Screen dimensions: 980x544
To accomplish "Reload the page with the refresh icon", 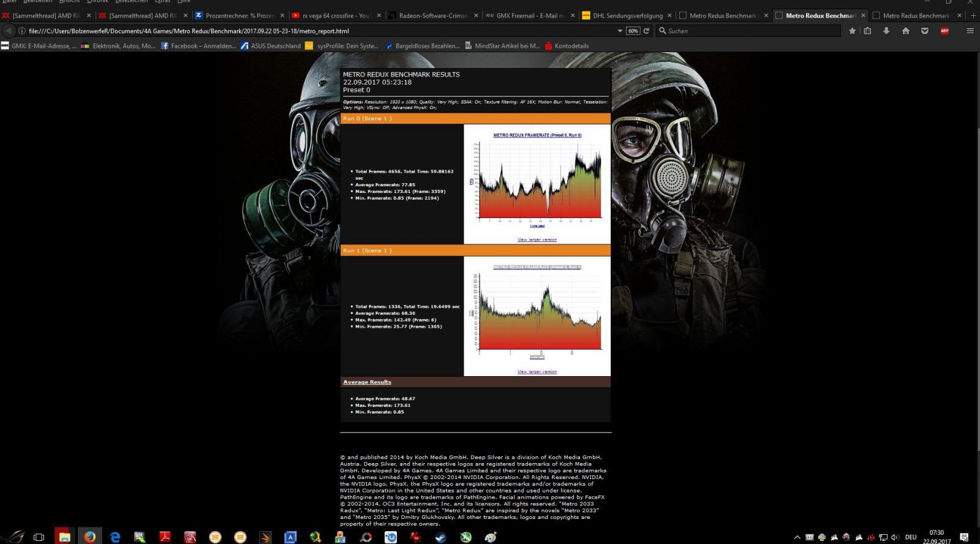I will pyautogui.click(x=646, y=31).
